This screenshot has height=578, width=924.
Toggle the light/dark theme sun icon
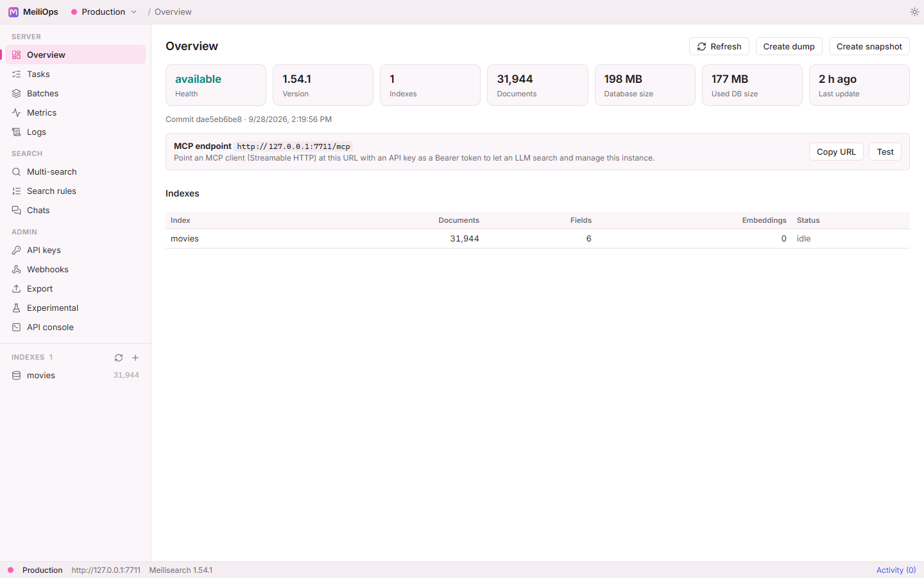click(x=914, y=12)
